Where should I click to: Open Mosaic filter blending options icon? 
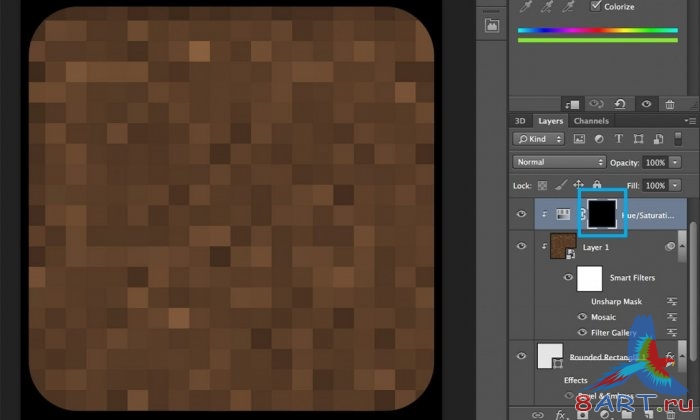[672, 317]
